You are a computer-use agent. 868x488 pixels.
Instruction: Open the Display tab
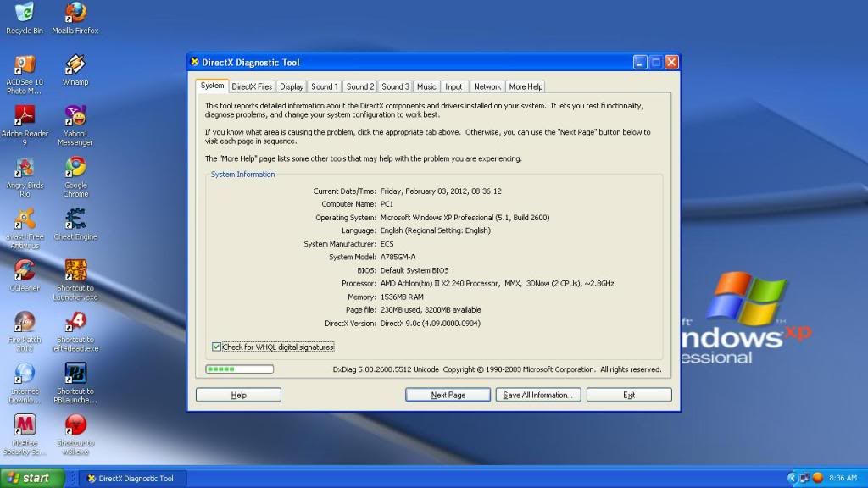point(292,87)
